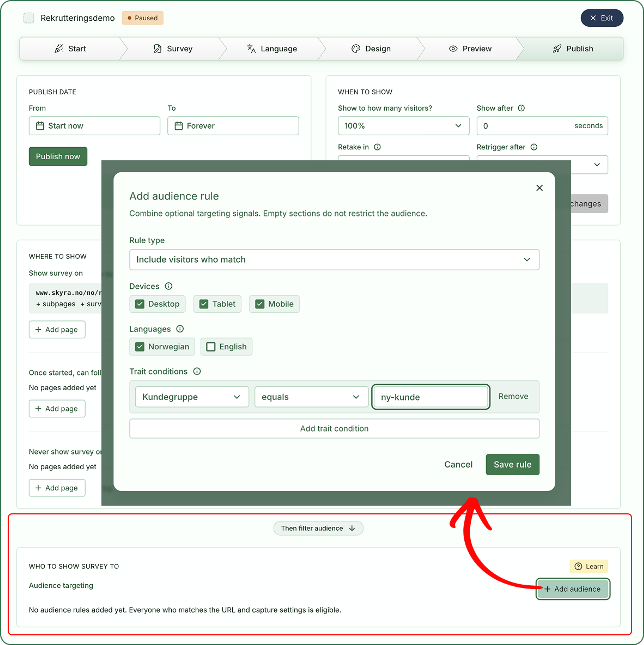The image size is (644, 645).
Task: Click the Save rule button
Action: coord(513,464)
